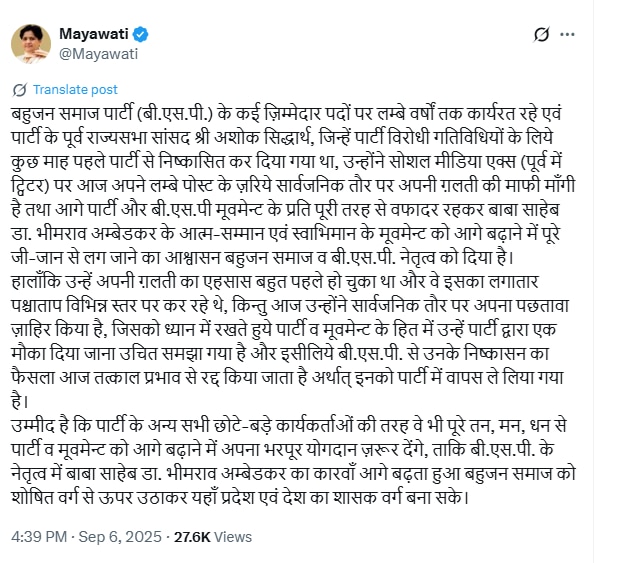The image size is (623, 563).
Task: Open the three-dot More options menu
Action: [x=567, y=34]
